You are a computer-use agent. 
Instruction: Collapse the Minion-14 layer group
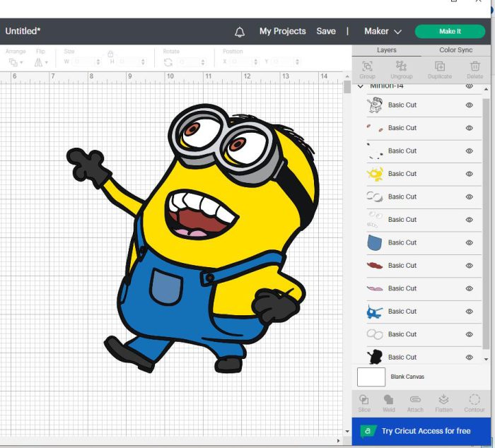[360, 86]
